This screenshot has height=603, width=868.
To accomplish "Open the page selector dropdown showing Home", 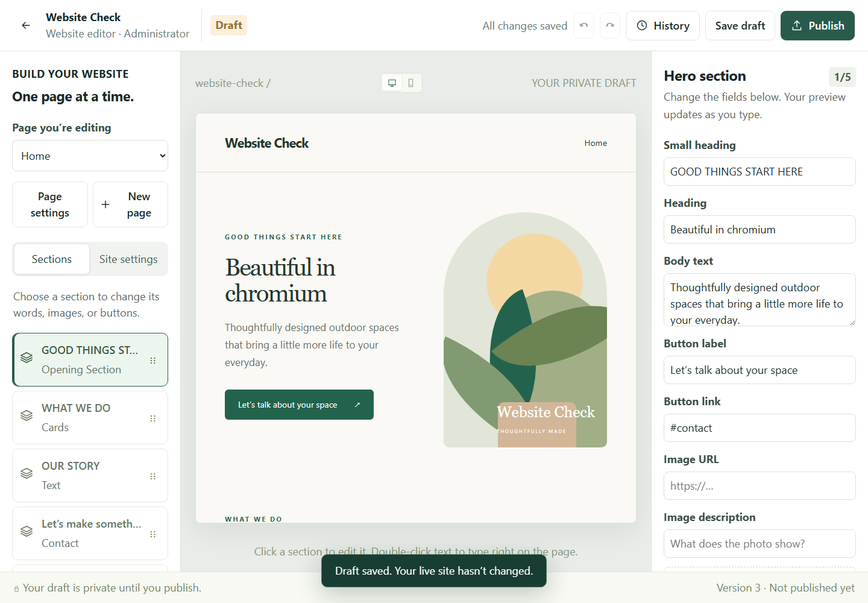I will [90, 156].
